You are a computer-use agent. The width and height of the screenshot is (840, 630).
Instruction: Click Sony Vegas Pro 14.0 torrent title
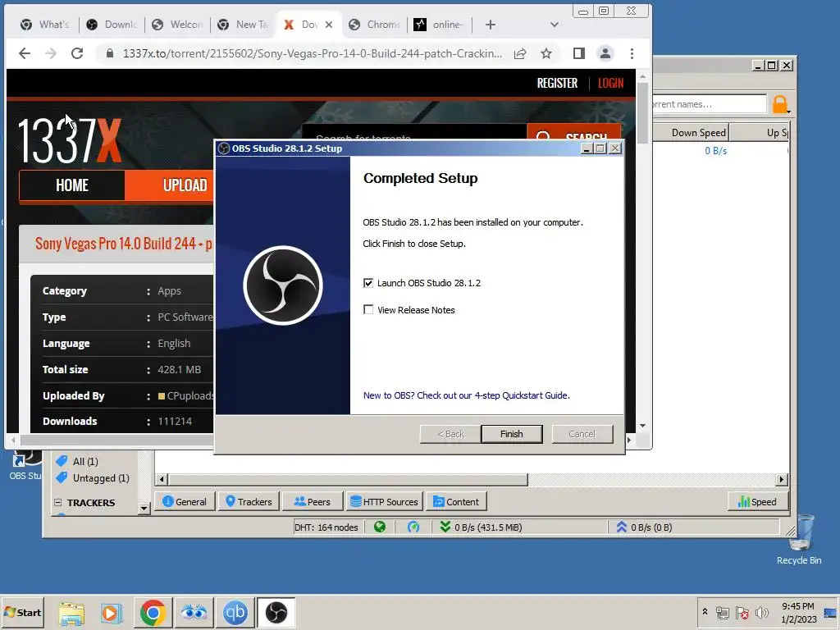tap(124, 244)
